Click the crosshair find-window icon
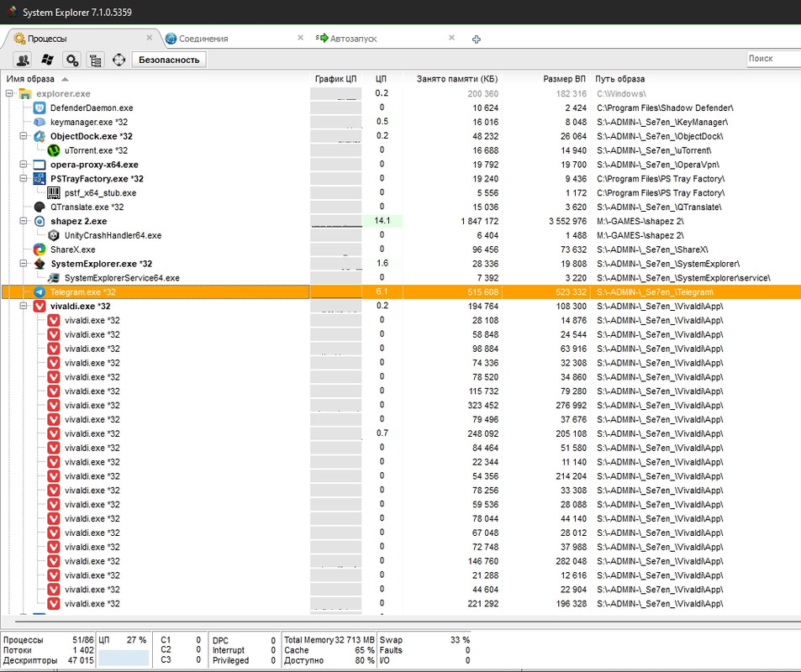The image size is (801, 672). tap(119, 60)
